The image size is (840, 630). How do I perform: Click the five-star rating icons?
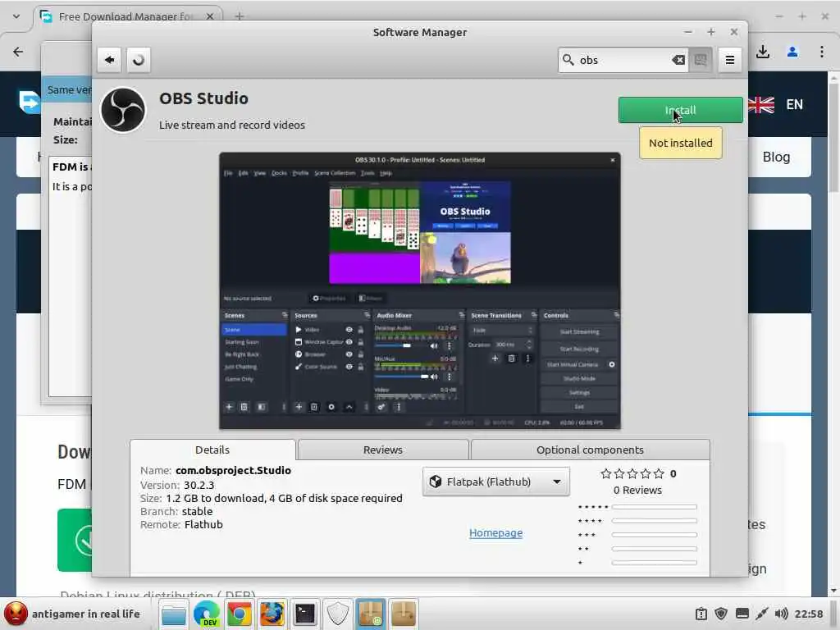(632, 473)
